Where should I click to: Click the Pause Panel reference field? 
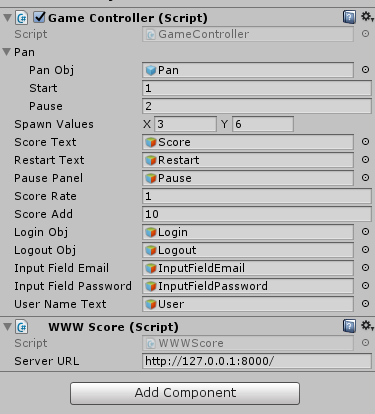tap(248, 178)
